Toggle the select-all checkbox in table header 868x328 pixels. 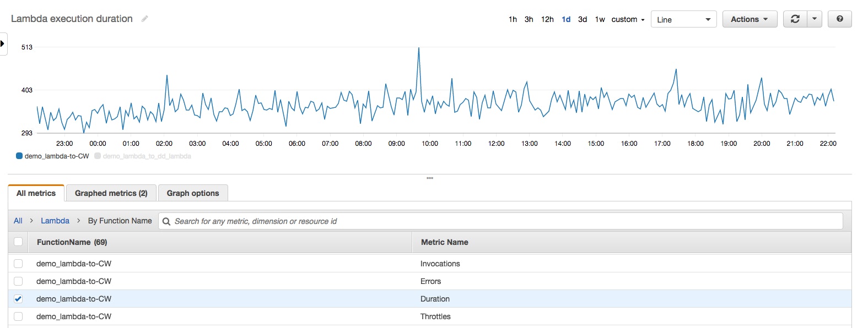pyautogui.click(x=18, y=242)
